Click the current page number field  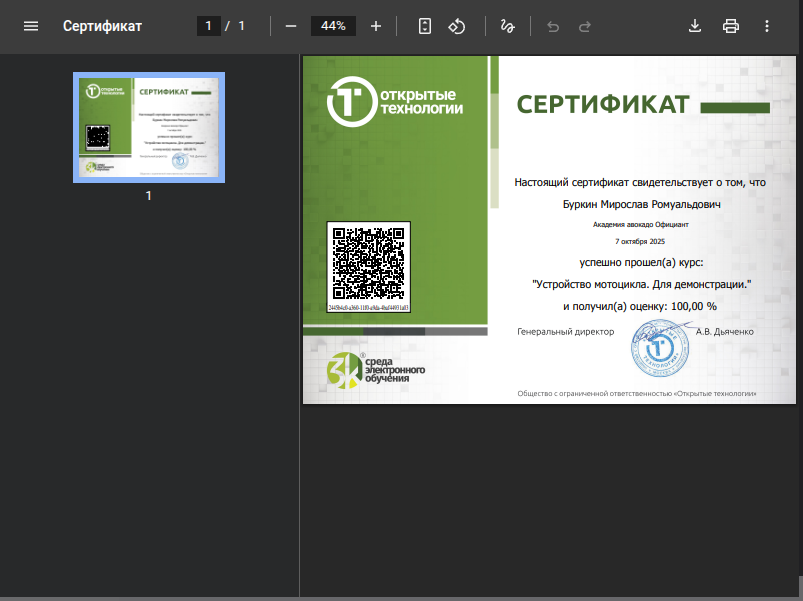pyautogui.click(x=208, y=26)
